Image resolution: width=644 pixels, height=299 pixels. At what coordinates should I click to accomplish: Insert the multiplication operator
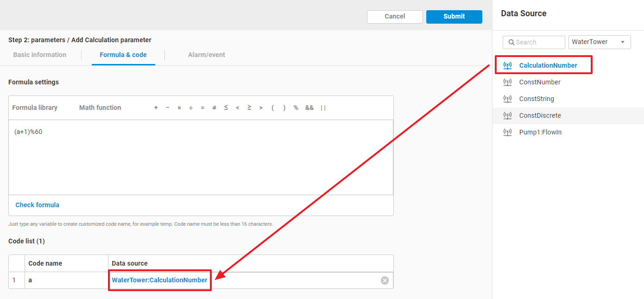(x=179, y=108)
